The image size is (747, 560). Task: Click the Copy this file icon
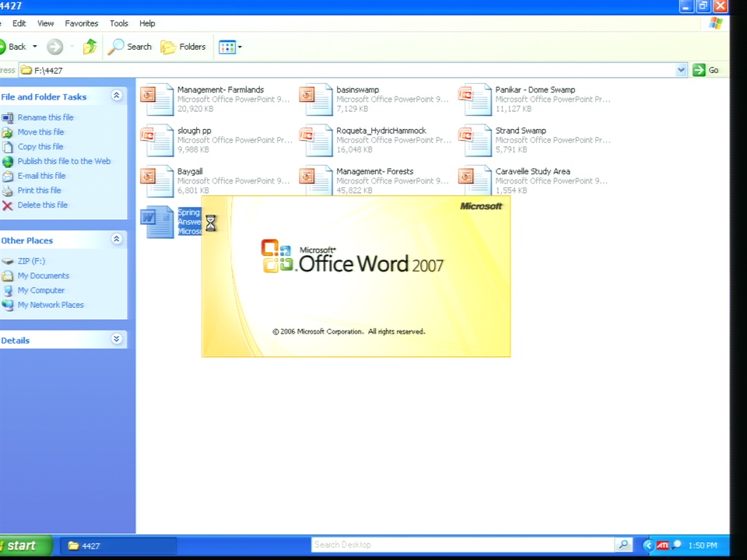pos(8,147)
